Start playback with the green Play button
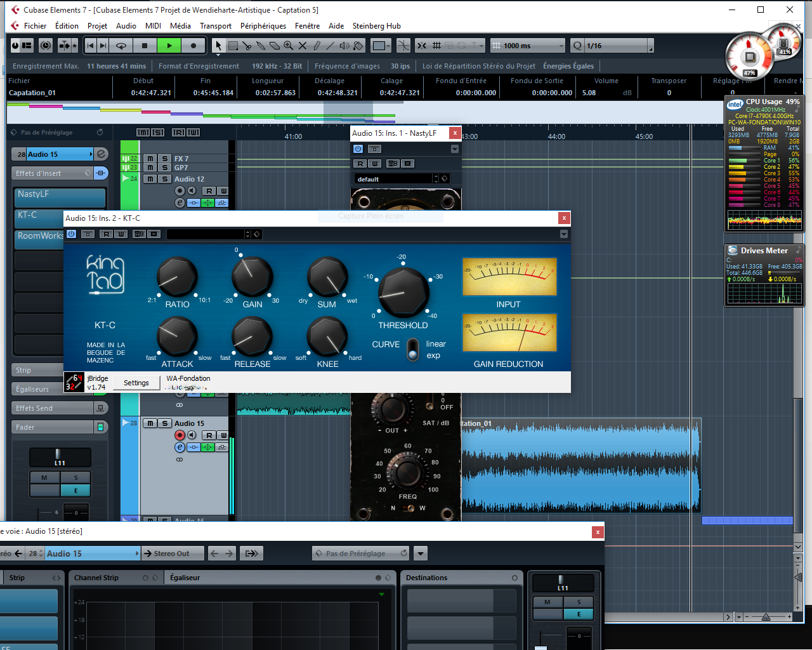 pos(169,46)
